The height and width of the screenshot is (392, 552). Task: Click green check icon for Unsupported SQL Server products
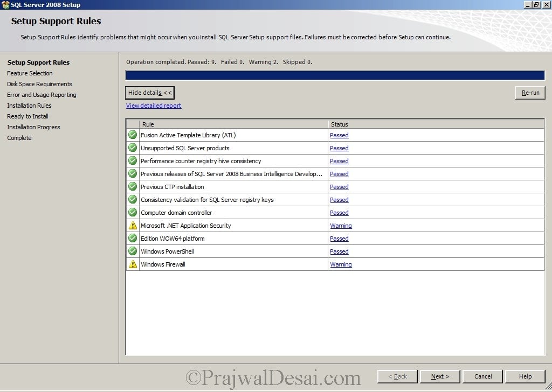point(133,148)
